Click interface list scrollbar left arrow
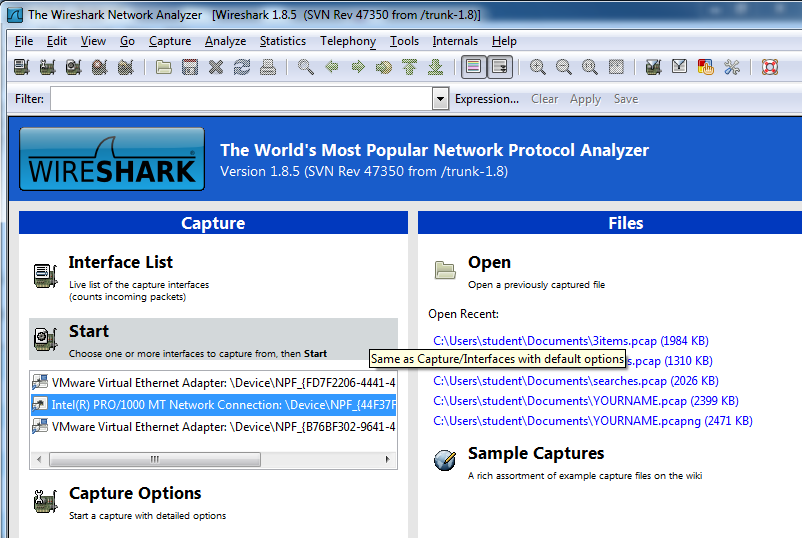Image resolution: width=802 pixels, height=538 pixels. pos(39,459)
